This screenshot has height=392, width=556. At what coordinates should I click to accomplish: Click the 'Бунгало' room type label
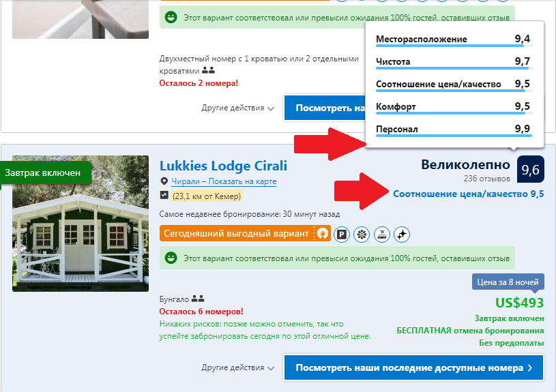click(174, 299)
